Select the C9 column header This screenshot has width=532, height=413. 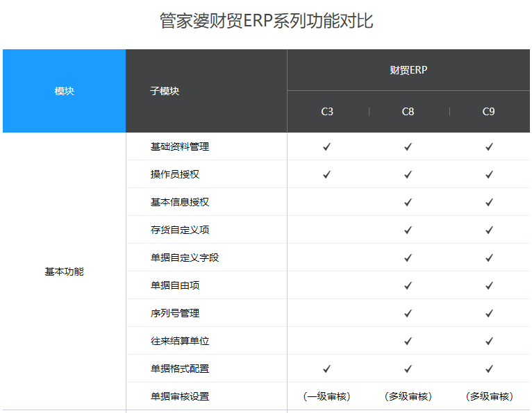pyautogui.click(x=488, y=112)
